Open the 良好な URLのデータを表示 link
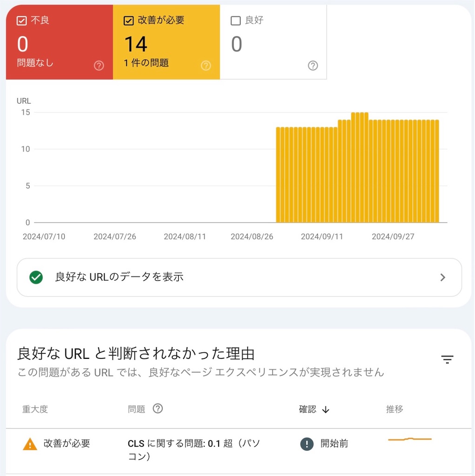475x476 pixels. tap(239, 277)
